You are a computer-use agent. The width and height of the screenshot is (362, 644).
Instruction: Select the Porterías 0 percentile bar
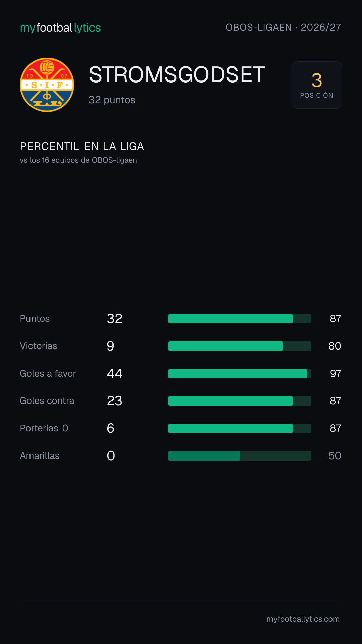[x=240, y=428]
